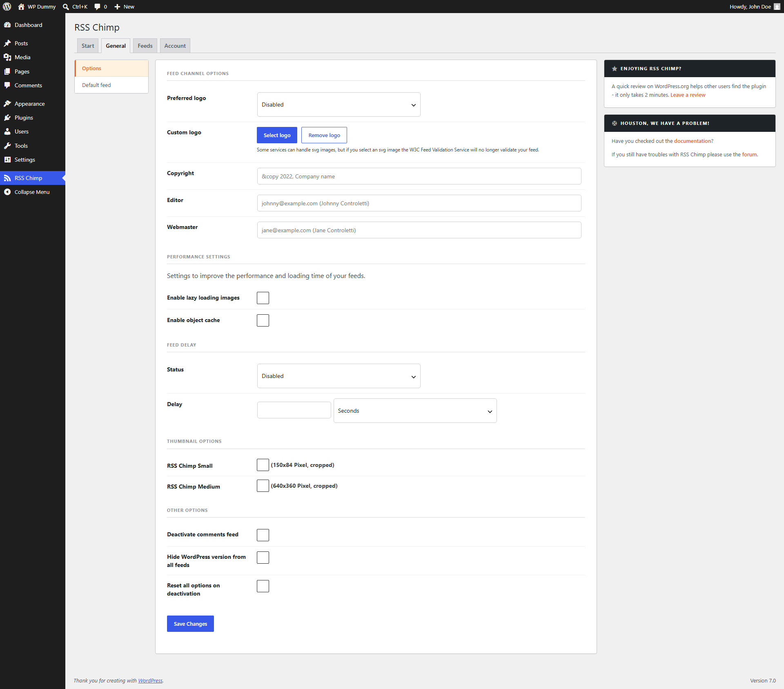Click the WordPress footer link
Viewport: 784px width, 689px height.
(150, 680)
